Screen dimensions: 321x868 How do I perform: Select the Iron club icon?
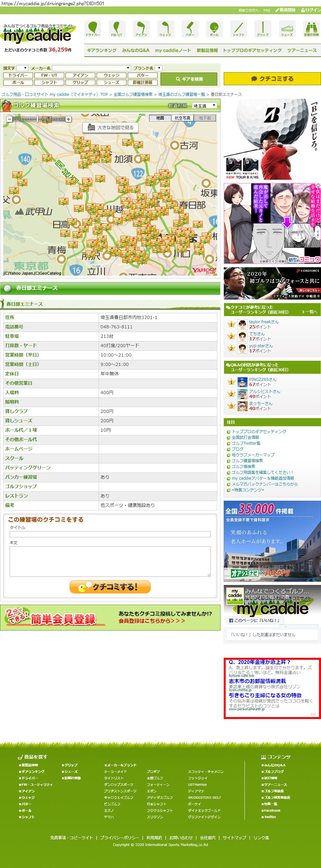point(141,28)
